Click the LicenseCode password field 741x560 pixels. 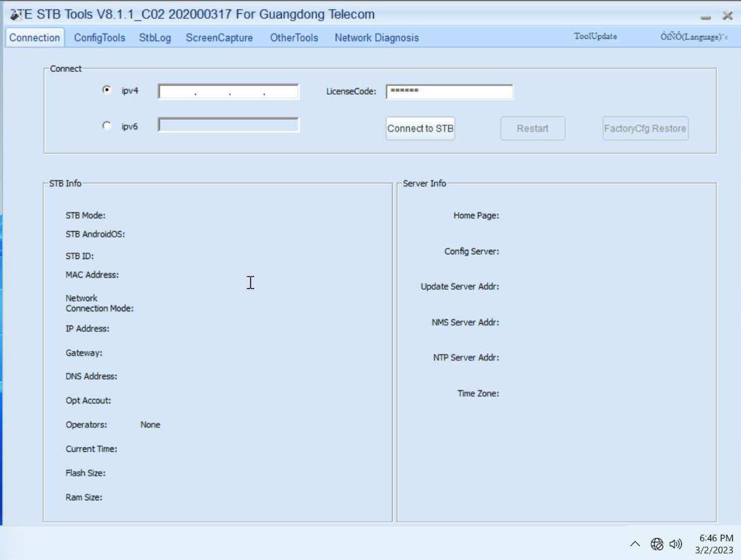pos(449,91)
